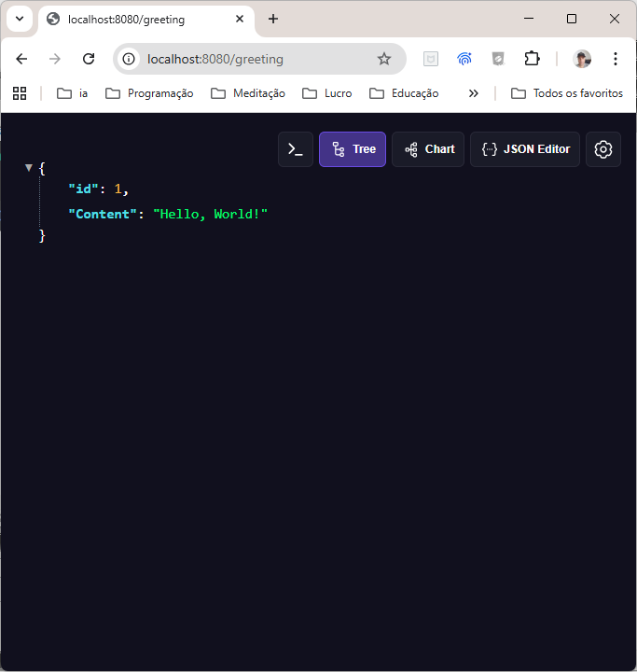Open Chrome three-dot menu

pyautogui.click(x=616, y=59)
